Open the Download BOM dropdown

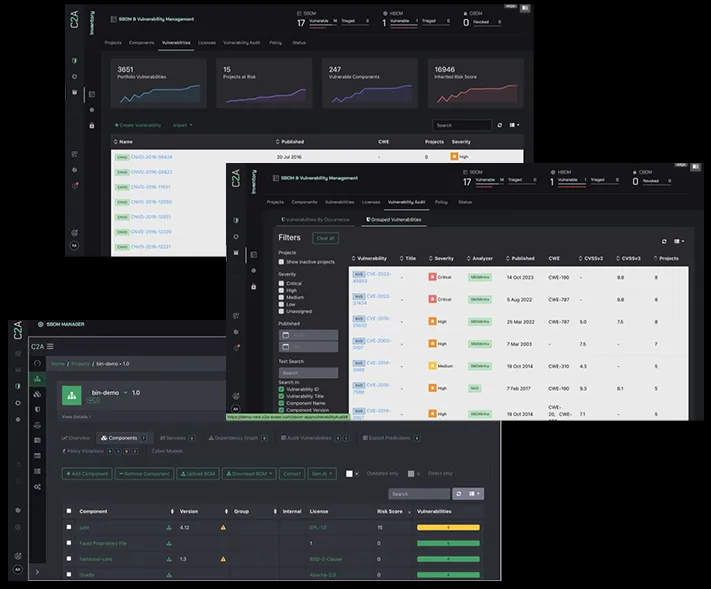click(x=250, y=473)
